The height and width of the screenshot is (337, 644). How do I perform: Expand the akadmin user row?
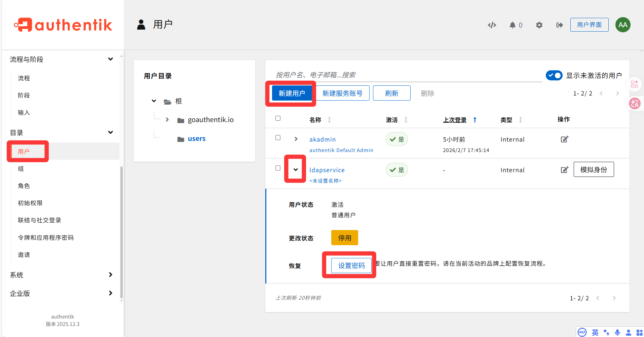pos(296,139)
